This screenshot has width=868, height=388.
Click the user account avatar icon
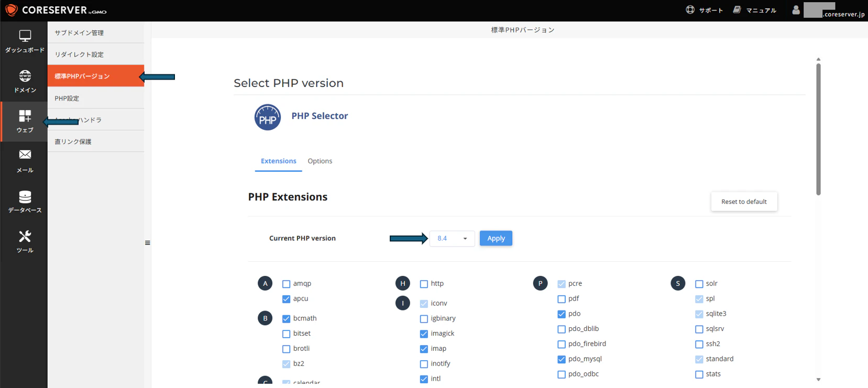tap(796, 9)
